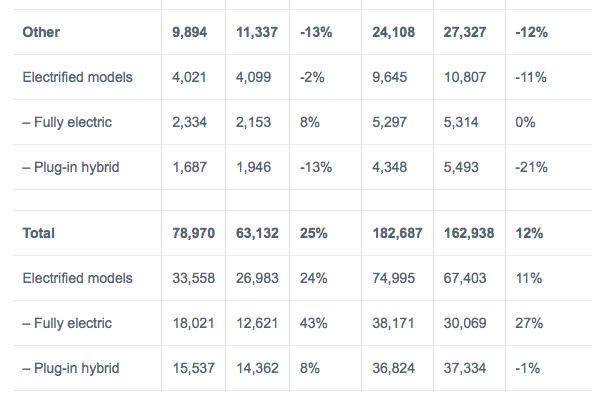This screenshot has height=395, width=599.
Task: Click 'Electrified models' under the Other section
Action: click(x=78, y=77)
